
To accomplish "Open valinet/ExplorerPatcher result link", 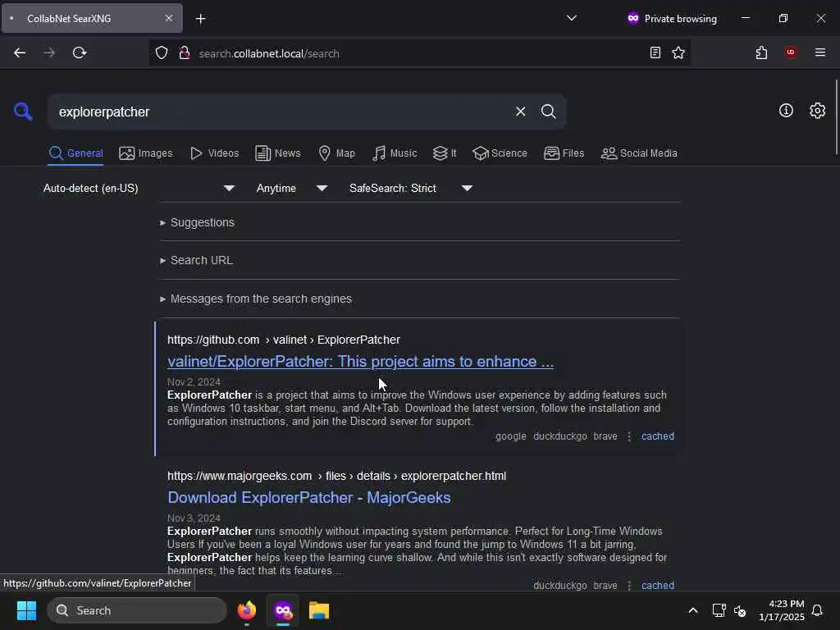I will pyautogui.click(x=360, y=362).
